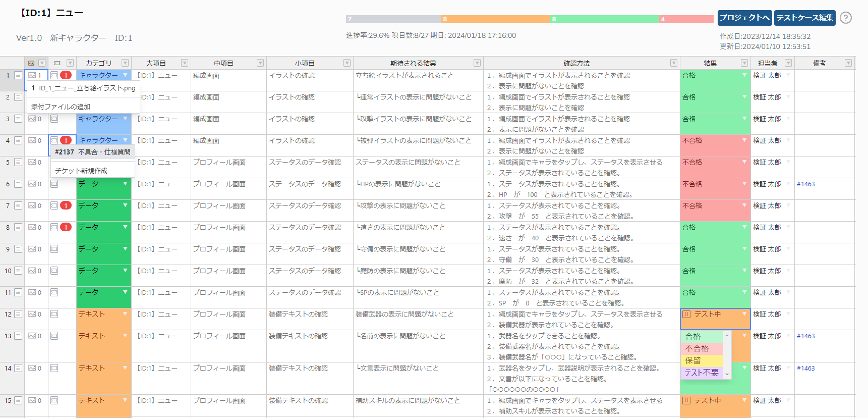Image resolution: width=868 pixels, height=418 pixels.
Task: Open the #1463 link in row 6
Action: [x=806, y=184]
